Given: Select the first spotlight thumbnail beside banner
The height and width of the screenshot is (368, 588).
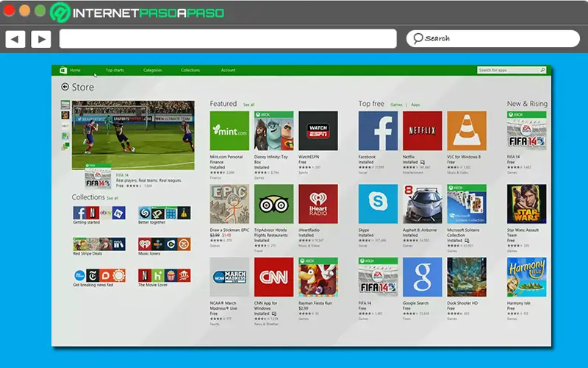Looking at the screenshot, I should pos(65,105).
